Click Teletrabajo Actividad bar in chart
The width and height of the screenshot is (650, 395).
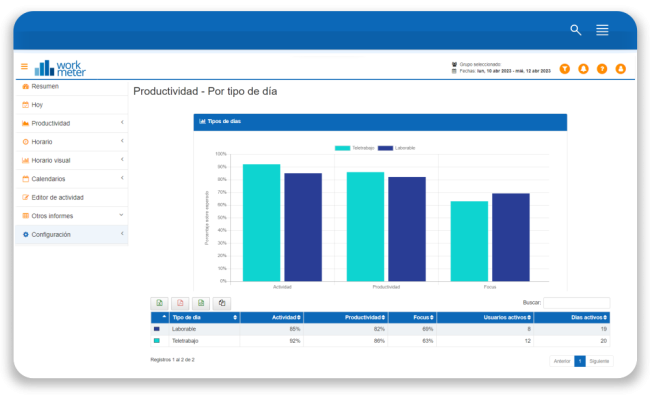tap(262, 223)
